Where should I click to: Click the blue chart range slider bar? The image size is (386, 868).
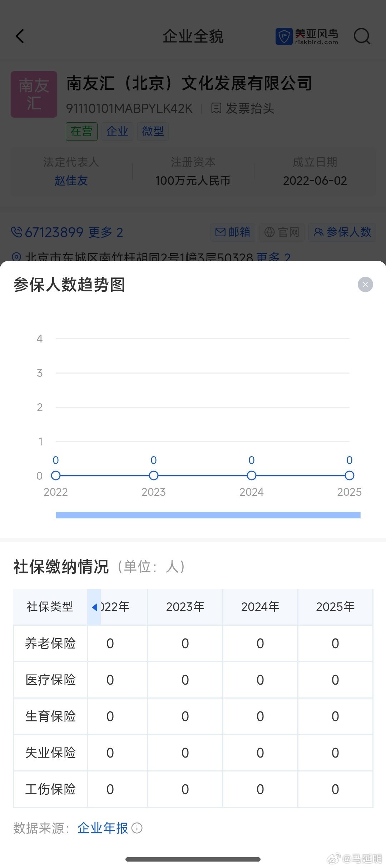208,515
